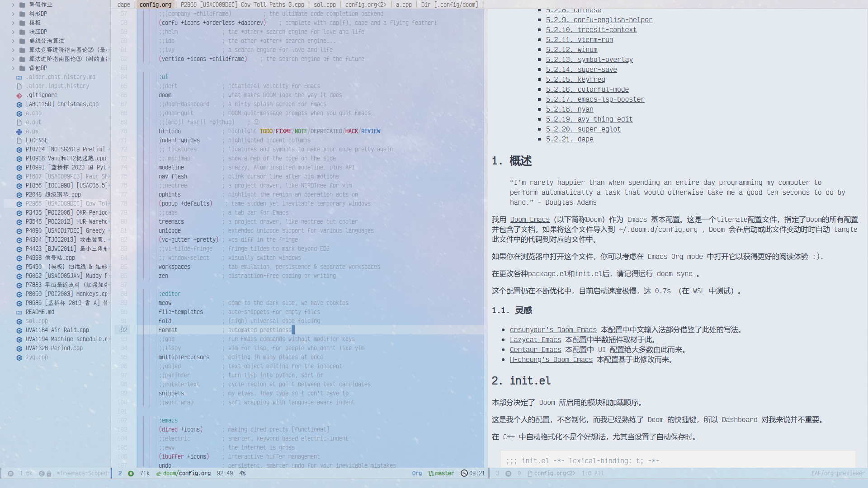Switch to the dape tab
The height and width of the screenshot is (488, 868).
(123, 5)
